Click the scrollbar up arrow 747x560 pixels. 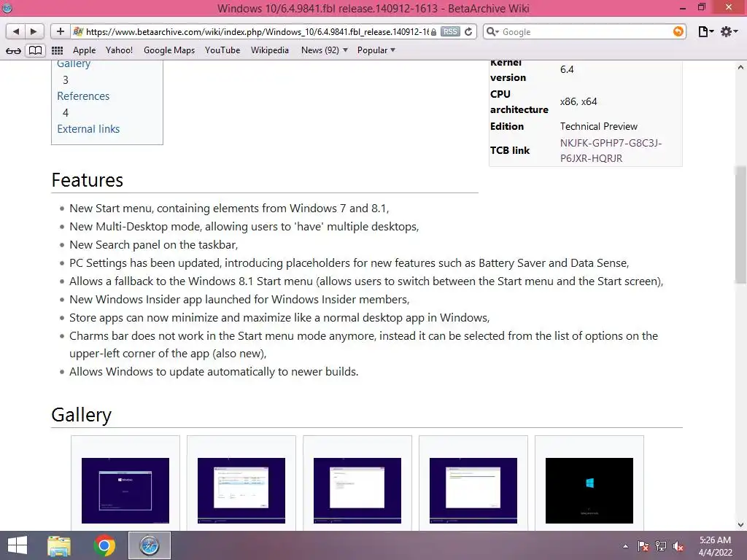coord(740,67)
